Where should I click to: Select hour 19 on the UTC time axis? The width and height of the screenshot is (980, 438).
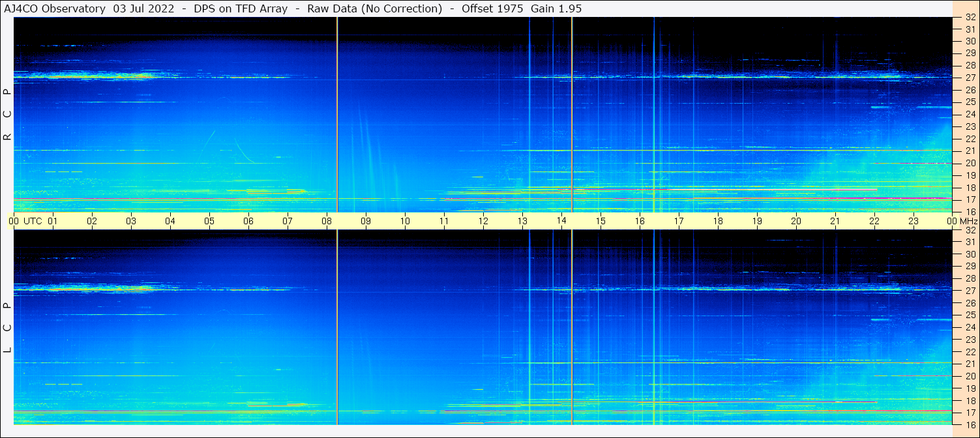pos(757,221)
